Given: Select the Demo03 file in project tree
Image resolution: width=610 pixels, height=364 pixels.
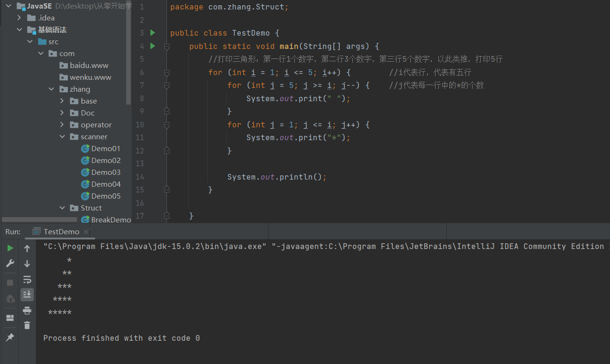Looking at the screenshot, I should pos(106,172).
